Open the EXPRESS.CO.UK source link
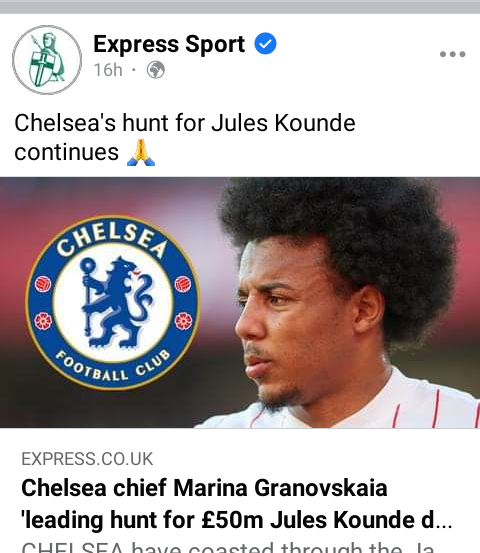This screenshot has height=553, width=480. 87,459
